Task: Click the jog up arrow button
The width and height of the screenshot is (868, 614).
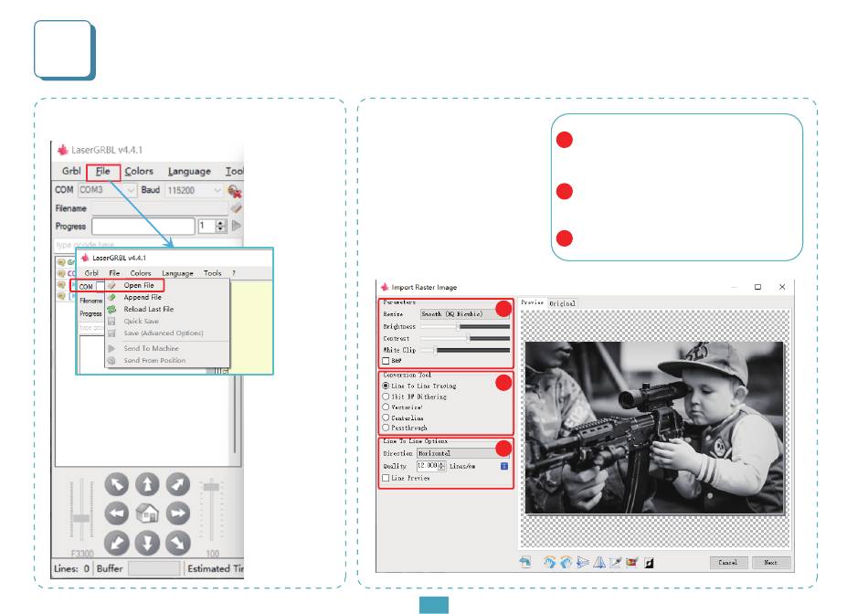Action: click(147, 484)
